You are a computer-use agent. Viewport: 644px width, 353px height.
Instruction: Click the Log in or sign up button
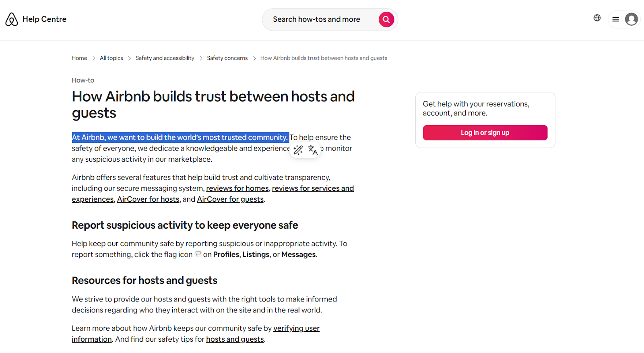pos(485,133)
